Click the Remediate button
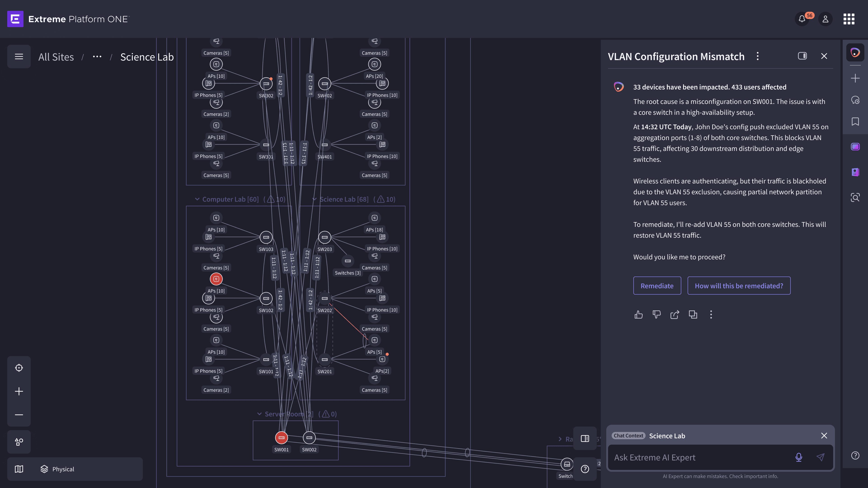The width and height of the screenshot is (868, 488). 657,286
